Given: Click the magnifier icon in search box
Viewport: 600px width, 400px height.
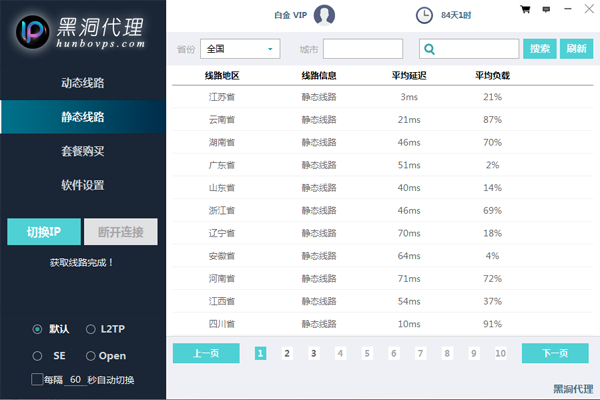Looking at the screenshot, I should tap(429, 49).
